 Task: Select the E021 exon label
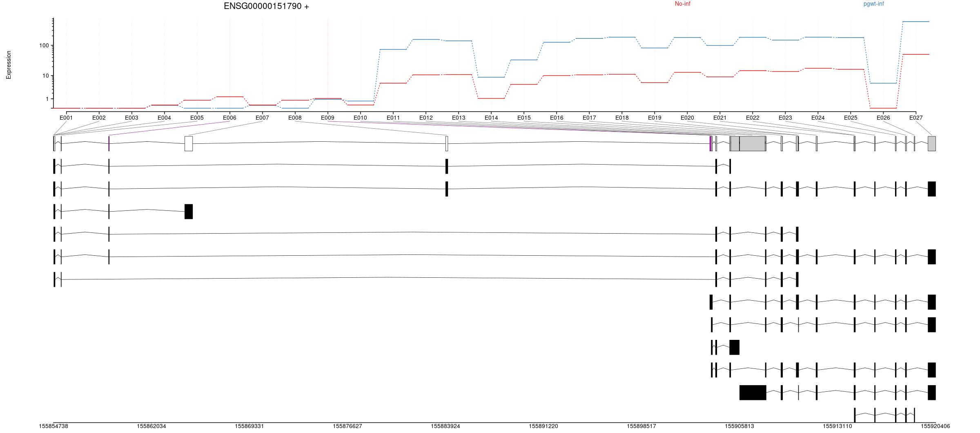tap(720, 118)
